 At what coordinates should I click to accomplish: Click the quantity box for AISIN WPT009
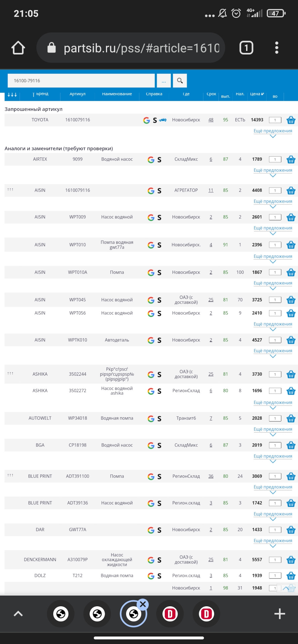pos(275,217)
